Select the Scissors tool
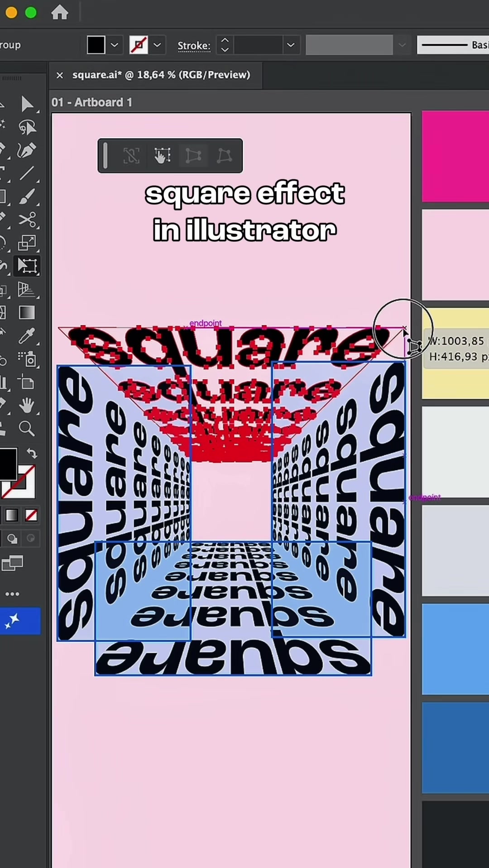The height and width of the screenshot is (868, 489). point(27,220)
